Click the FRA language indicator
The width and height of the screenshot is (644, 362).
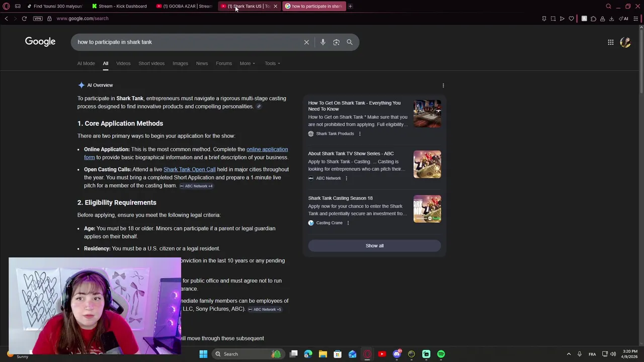click(x=592, y=354)
